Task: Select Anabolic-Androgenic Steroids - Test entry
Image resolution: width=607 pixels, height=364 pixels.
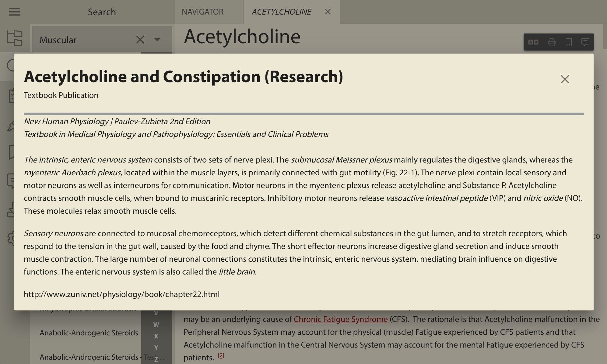Action: pyautogui.click(x=102, y=357)
